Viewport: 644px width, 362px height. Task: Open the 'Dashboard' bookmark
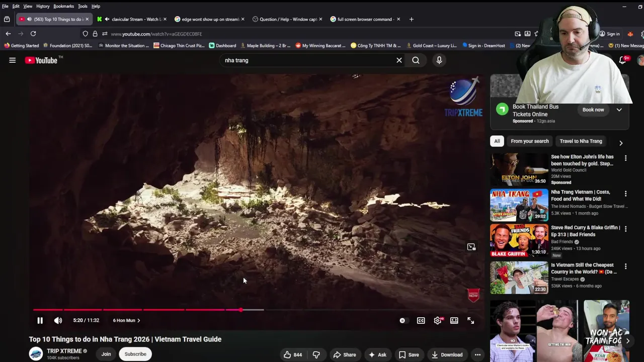[x=222, y=45]
